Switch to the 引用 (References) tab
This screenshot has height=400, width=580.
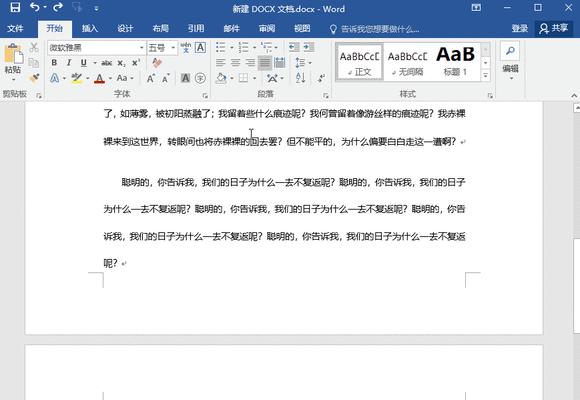coord(196,28)
